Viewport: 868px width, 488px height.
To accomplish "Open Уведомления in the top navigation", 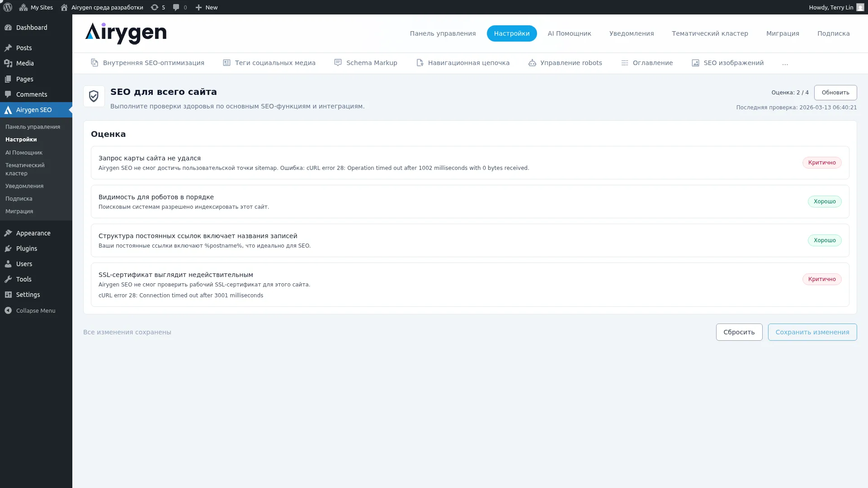I will [632, 33].
